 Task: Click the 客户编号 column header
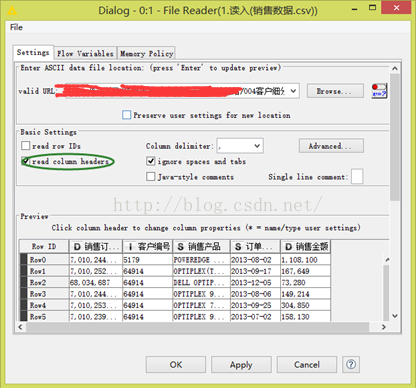click(147, 247)
